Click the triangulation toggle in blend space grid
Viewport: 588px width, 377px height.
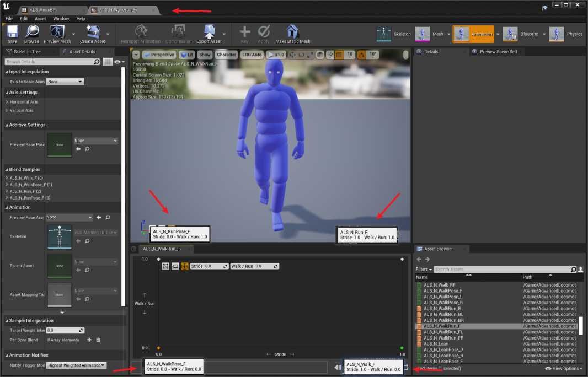point(165,266)
